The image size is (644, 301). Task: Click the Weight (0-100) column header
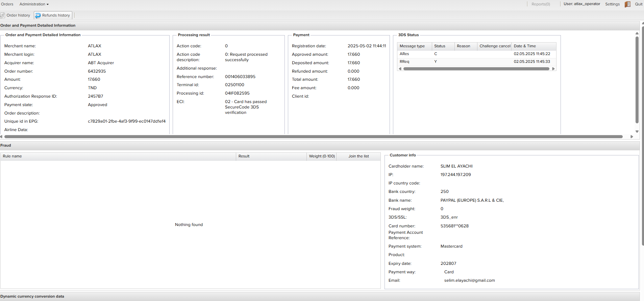(322, 156)
